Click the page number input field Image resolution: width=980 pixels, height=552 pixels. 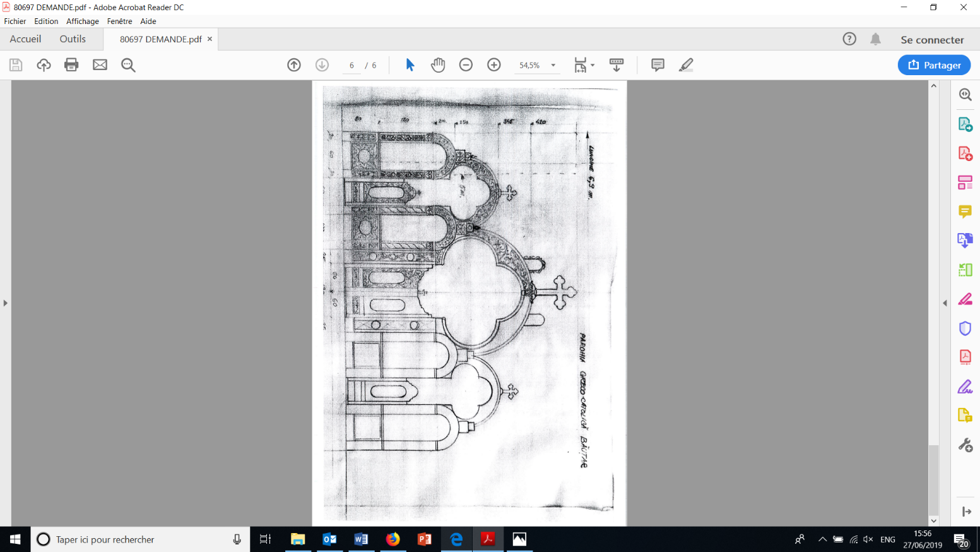[x=351, y=65]
